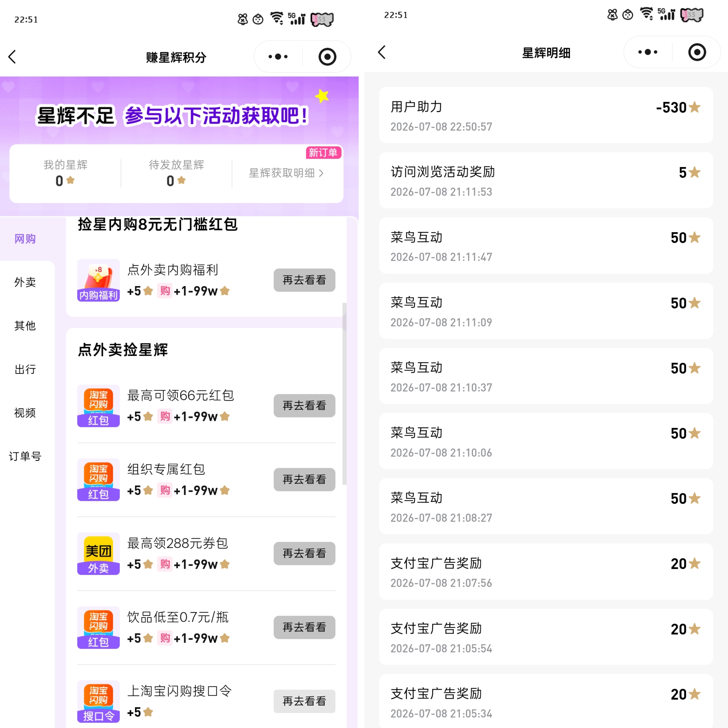Tap 捡星内购8元无门槛红包 heading

(157, 225)
